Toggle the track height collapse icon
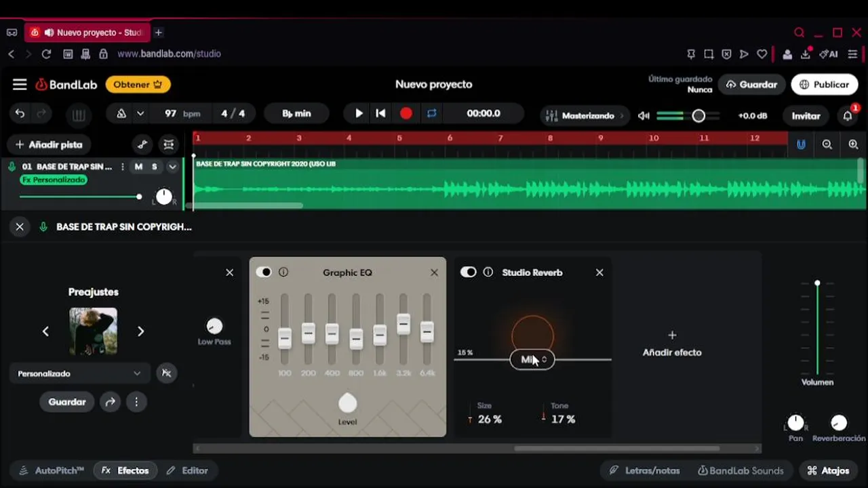 (169, 144)
